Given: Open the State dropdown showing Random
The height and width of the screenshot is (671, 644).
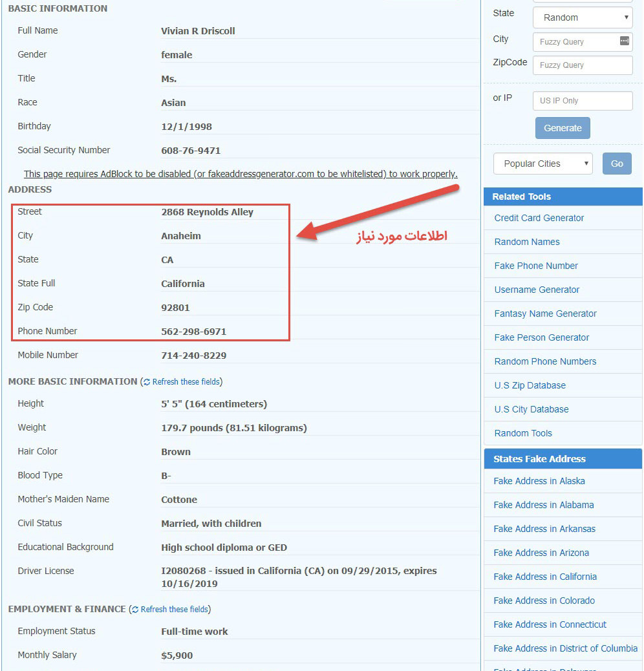Looking at the screenshot, I should [x=581, y=17].
